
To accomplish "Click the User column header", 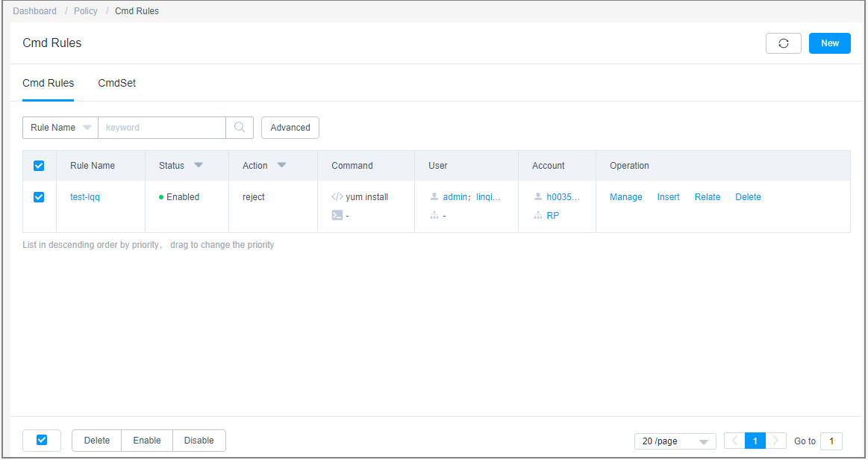I will tap(438, 166).
